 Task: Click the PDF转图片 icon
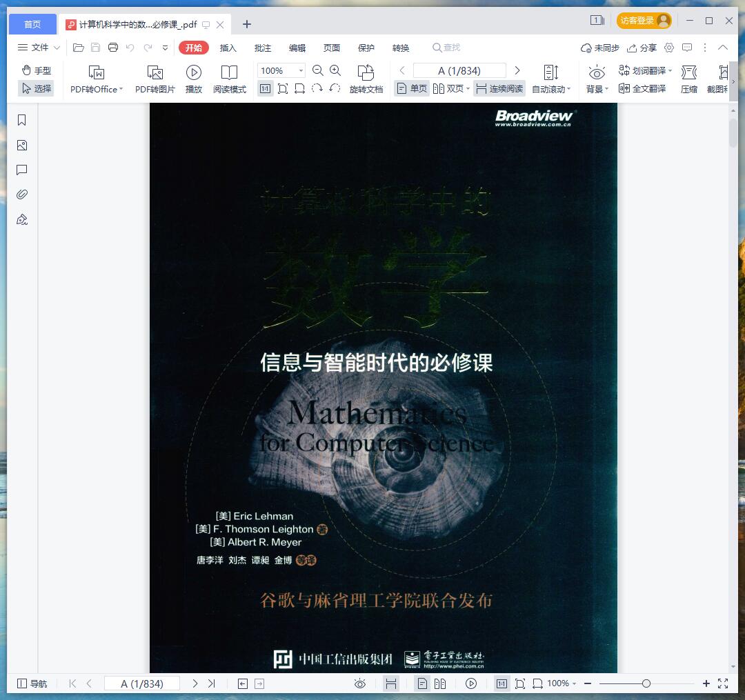(155, 79)
